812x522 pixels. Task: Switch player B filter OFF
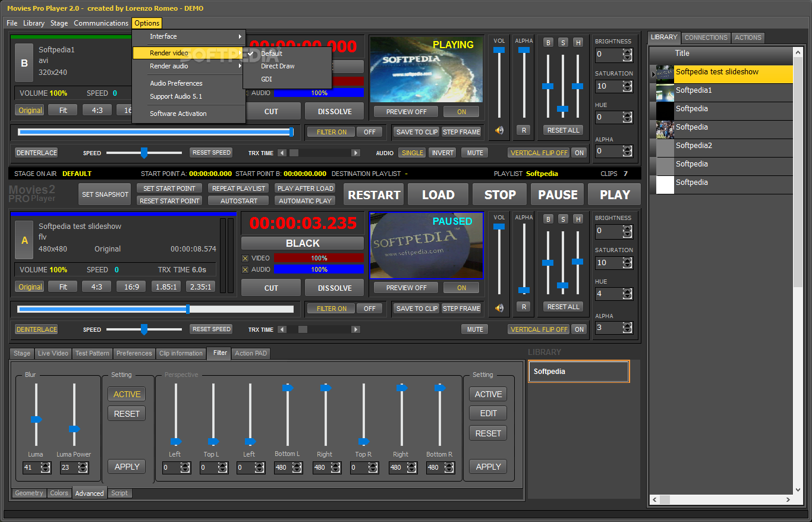pos(370,132)
